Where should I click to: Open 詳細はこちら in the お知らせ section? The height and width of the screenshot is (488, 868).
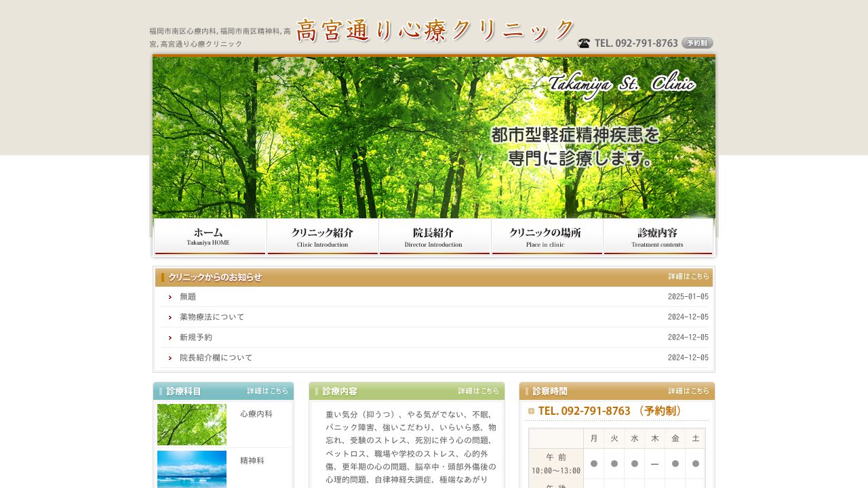click(x=688, y=277)
